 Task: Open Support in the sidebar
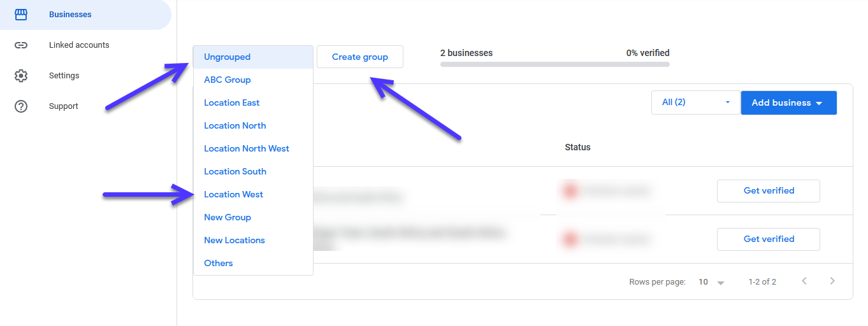85,106
